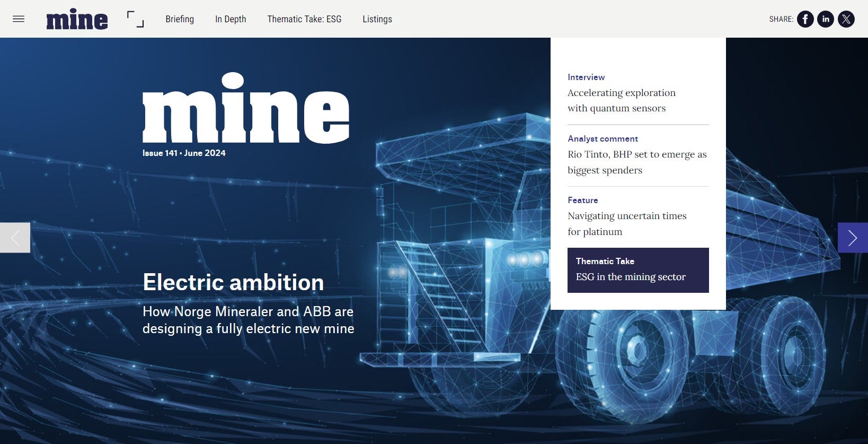868x444 pixels.
Task: Share on X
Action: pyautogui.click(x=846, y=19)
